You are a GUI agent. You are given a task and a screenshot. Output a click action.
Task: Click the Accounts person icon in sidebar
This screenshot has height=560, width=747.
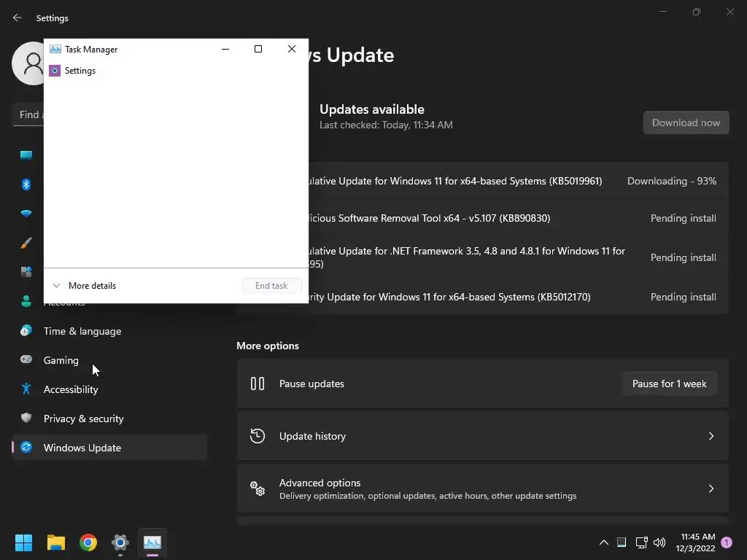26,301
